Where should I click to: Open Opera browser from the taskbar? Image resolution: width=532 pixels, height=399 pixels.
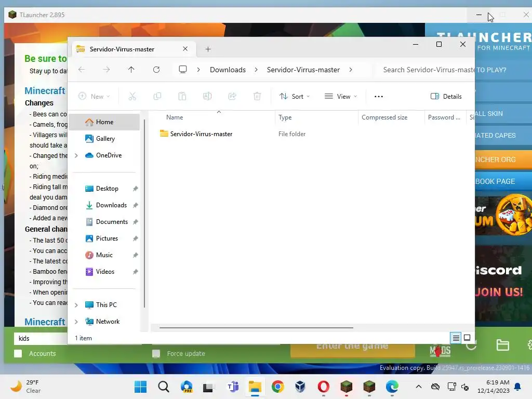323,387
